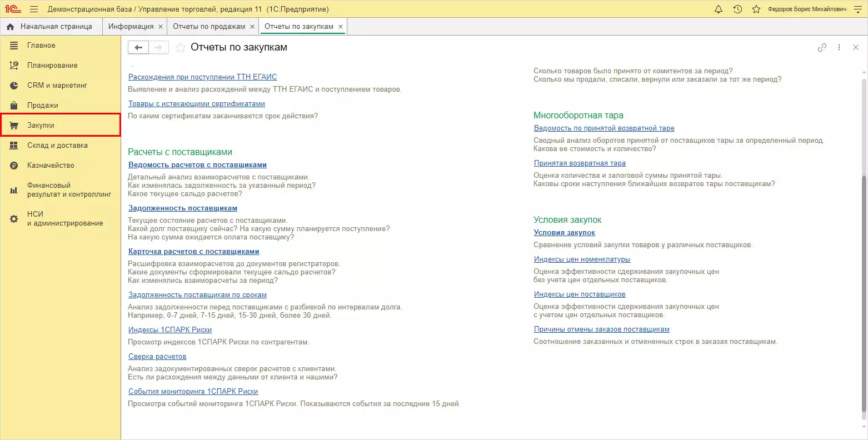Go to Начальная страница tab
Image resolution: width=868 pixels, height=440 pixels.
click(x=52, y=26)
